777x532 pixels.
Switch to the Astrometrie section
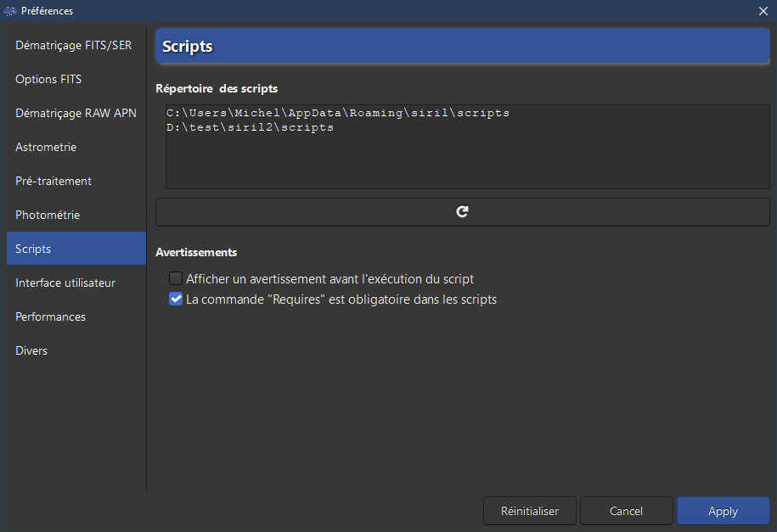click(x=76, y=147)
